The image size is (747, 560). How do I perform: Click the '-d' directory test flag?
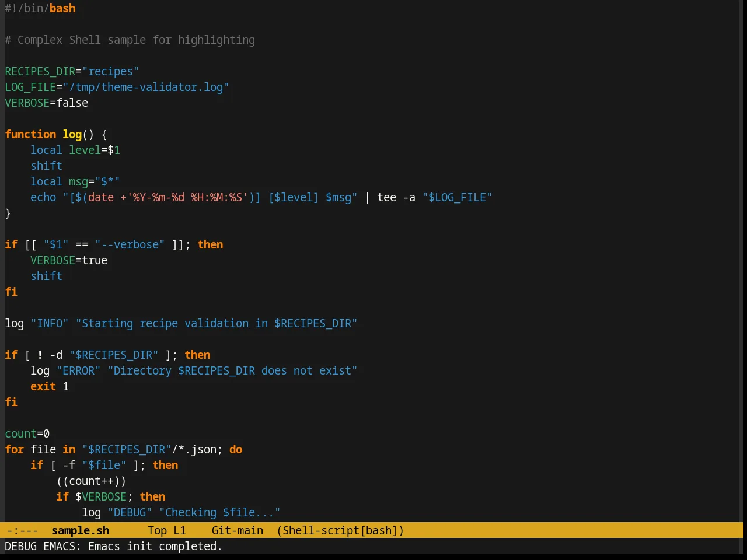tap(56, 355)
